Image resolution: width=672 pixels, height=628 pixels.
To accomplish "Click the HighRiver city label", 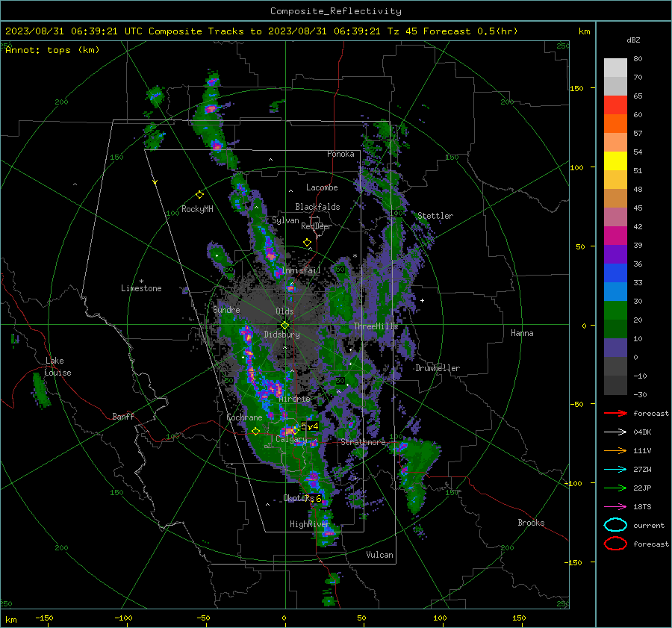I will coord(309,524).
